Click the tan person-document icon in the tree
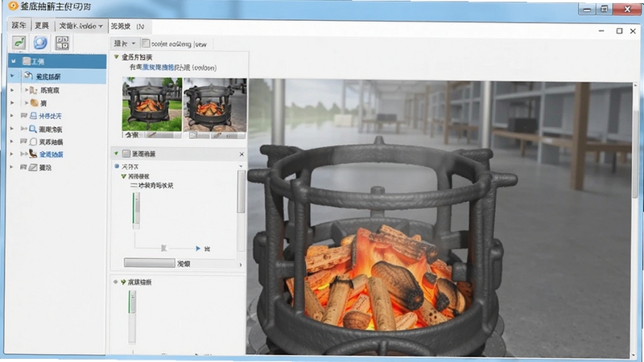644x362 pixels. 34,90
